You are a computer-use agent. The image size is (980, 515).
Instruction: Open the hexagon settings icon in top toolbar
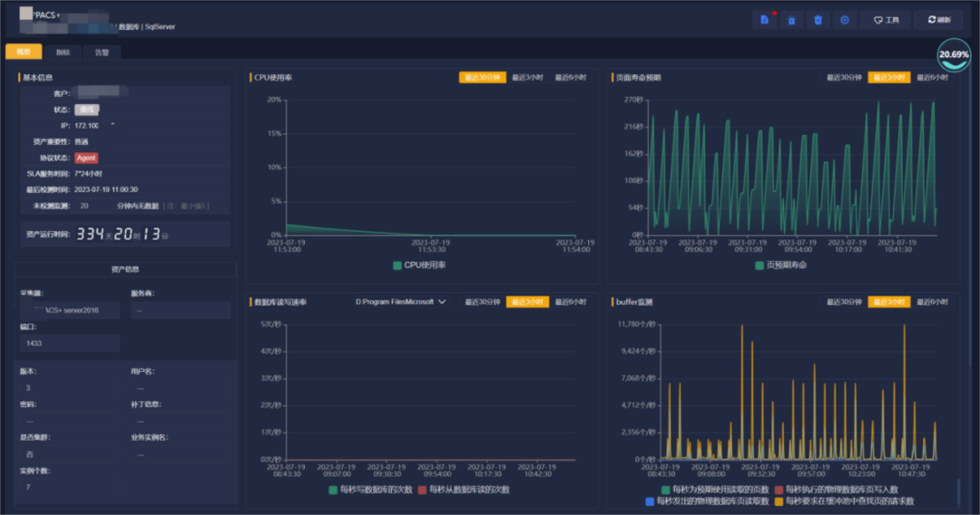pyautogui.click(x=845, y=20)
